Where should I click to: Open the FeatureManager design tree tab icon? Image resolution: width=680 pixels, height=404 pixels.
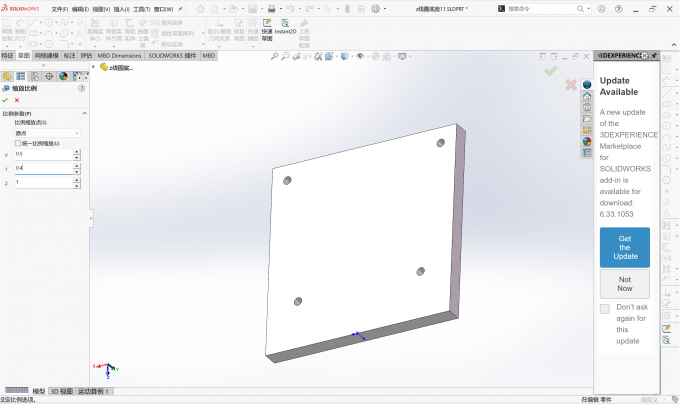[7, 76]
